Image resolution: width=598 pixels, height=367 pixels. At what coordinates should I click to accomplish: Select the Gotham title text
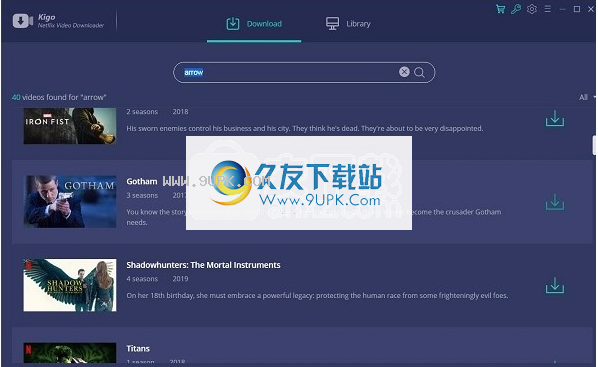click(x=142, y=182)
